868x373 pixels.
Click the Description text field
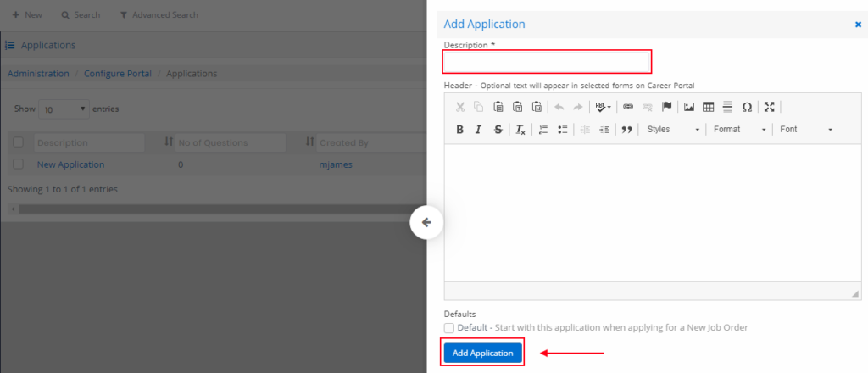547,61
